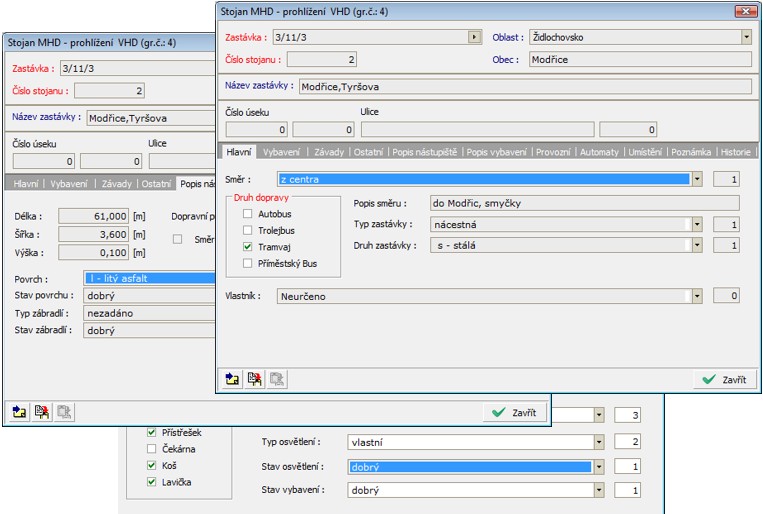Screen dimensions: 763x514
Task: Close the front Stojan MHD window with the red X
Action: tap(744, 11)
